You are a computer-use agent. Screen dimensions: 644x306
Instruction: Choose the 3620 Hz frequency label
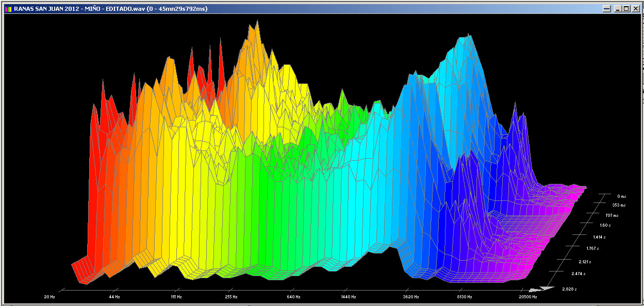[411, 297]
